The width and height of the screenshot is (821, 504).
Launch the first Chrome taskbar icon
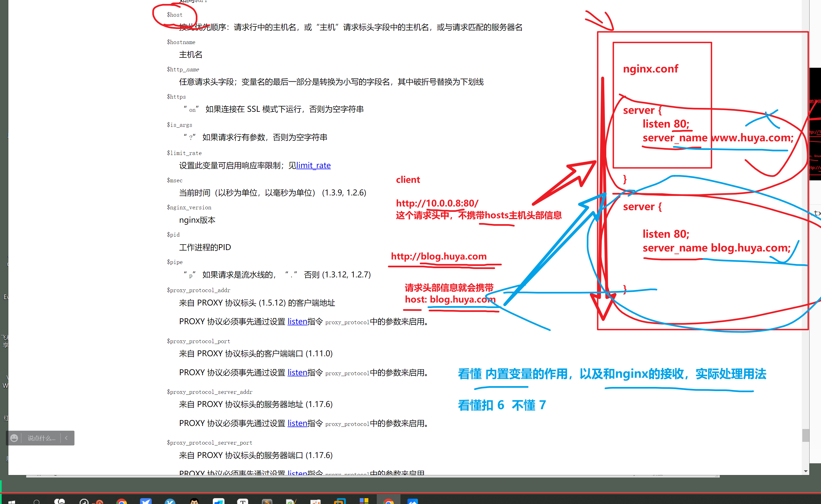pos(121,501)
